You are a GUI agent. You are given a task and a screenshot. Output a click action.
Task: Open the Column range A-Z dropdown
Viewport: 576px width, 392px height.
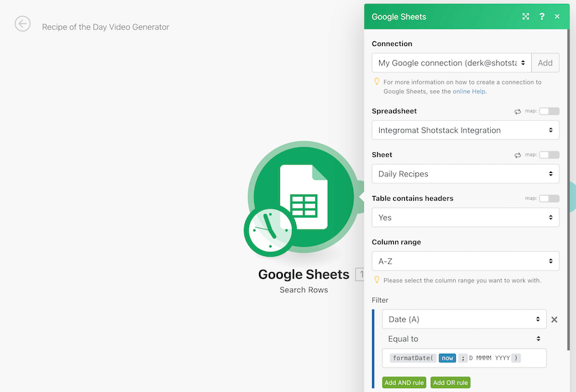click(466, 261)
